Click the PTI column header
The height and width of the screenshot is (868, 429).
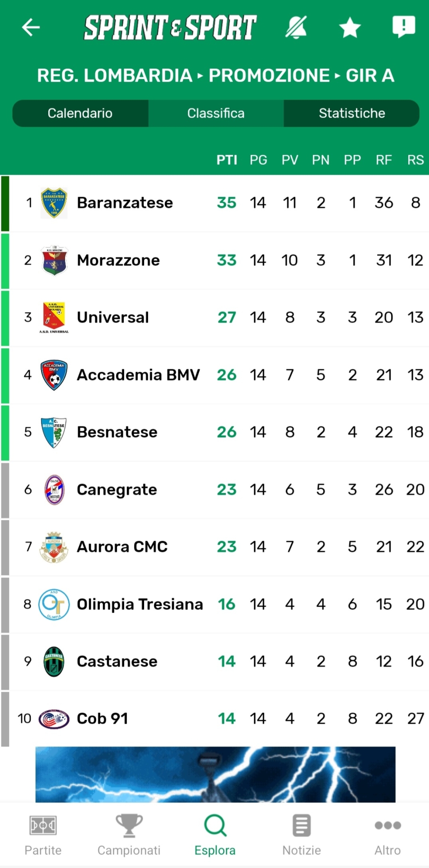click(x=227, y=160)
